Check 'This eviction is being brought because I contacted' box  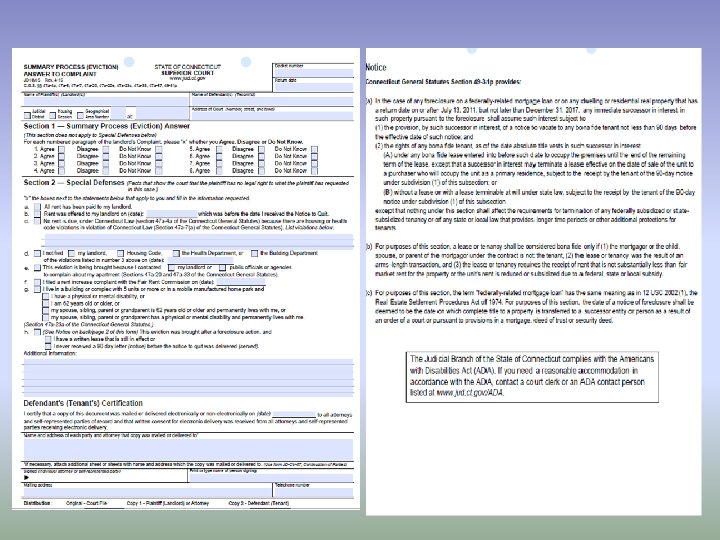pos(37,268)
